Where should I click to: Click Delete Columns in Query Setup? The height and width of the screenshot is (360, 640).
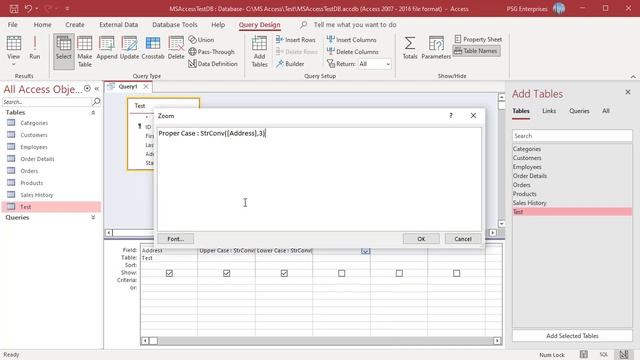(x=353, y=52)
